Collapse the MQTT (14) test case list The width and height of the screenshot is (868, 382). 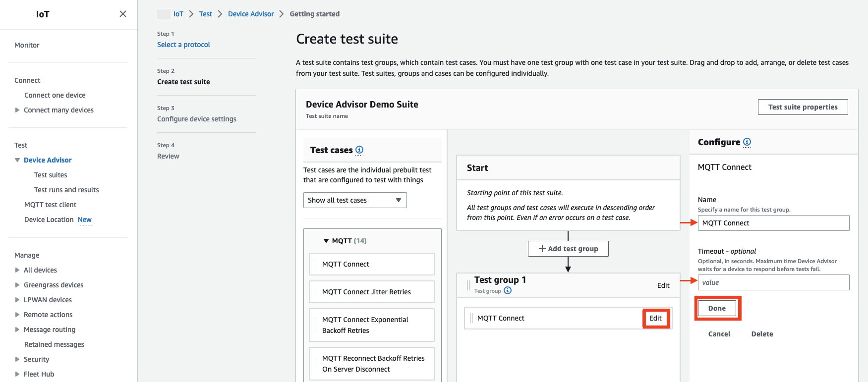pyautogui.click(x=326, y=241)
